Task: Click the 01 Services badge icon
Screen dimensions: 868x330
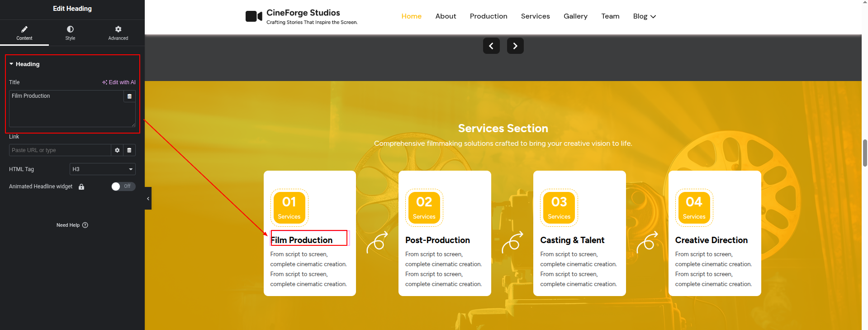Action: point(289,208)
